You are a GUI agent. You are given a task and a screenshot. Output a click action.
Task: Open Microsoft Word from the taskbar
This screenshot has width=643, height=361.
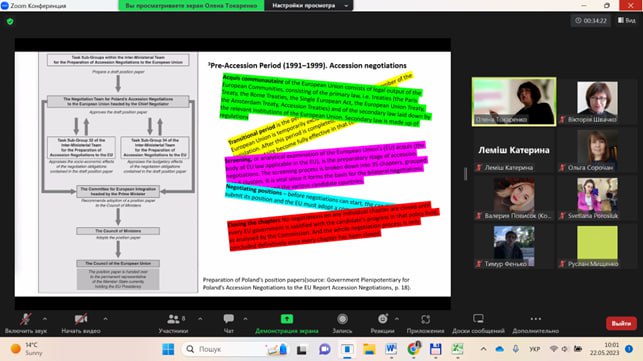click(391, 349)
